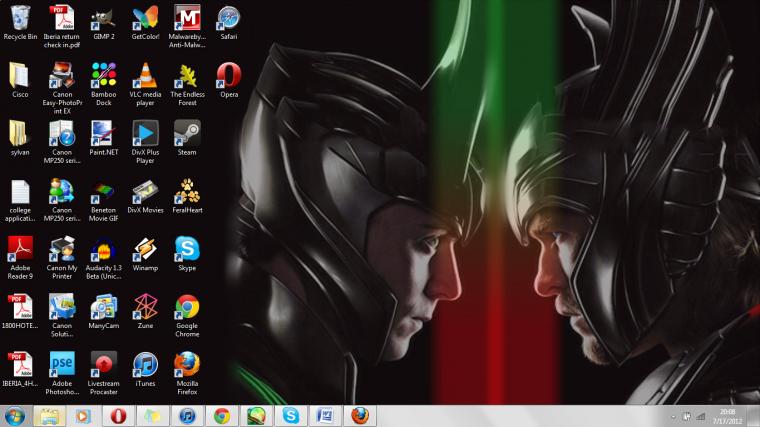Image resolution: width=760 pixels, height=427 pixels.
Task: Click the Opera icon in the taskbar
Action: [x=118, y=416]
